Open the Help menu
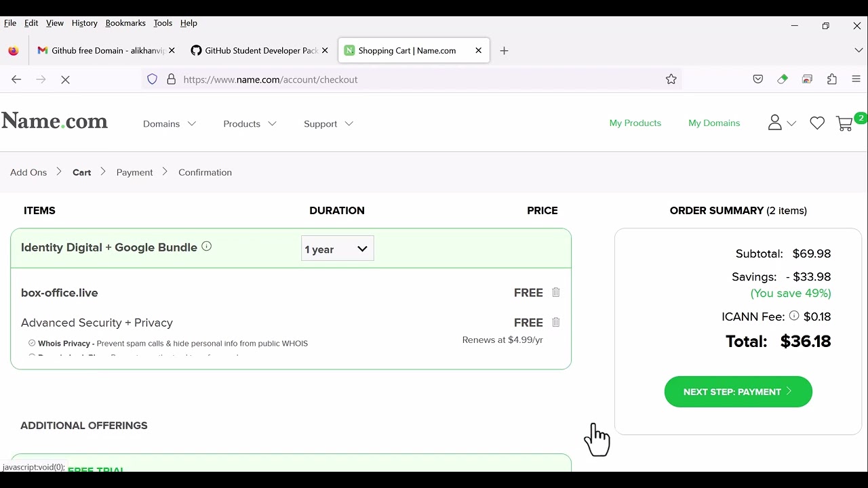 (189, 23)
